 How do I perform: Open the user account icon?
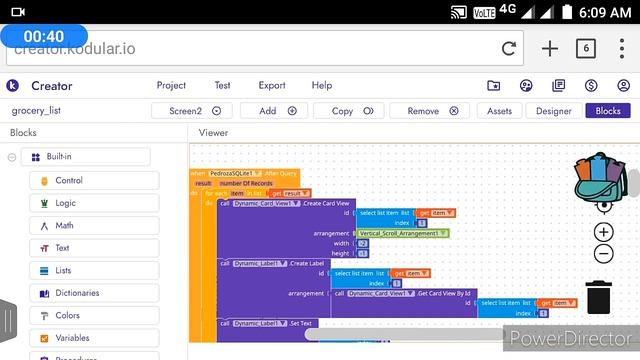[623, 86]
